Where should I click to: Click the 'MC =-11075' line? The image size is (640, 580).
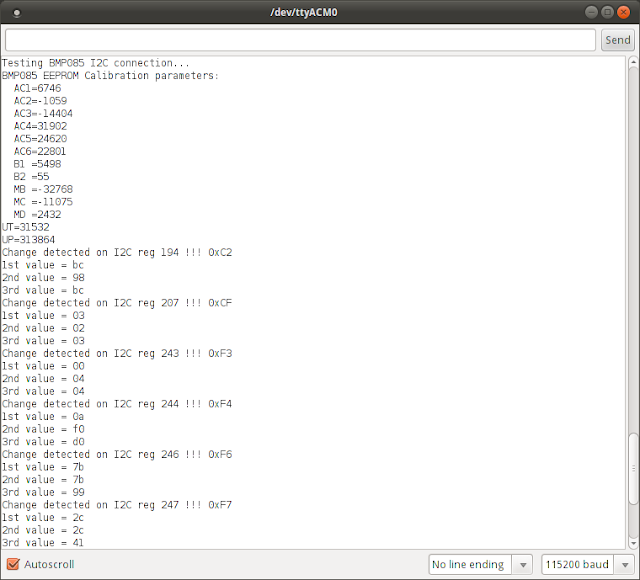pos(43,202)
